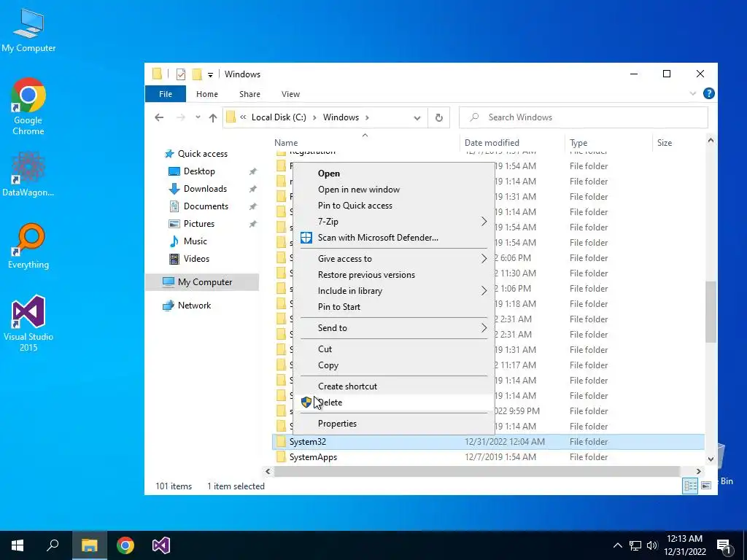Choose Open in the context menu
747x560 pixels.
tap(394, 174)
